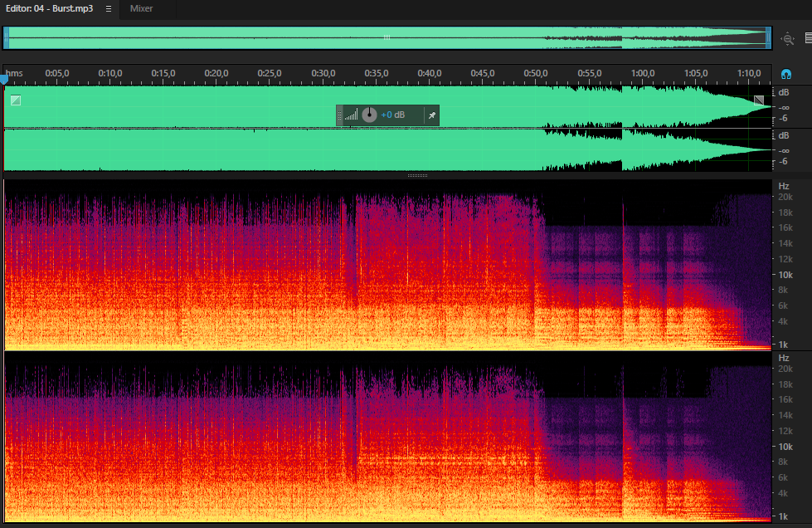Screen dimensions: 812x528
Task: Click the Fade In handle on the waveform
Action: tap(16, 100)
